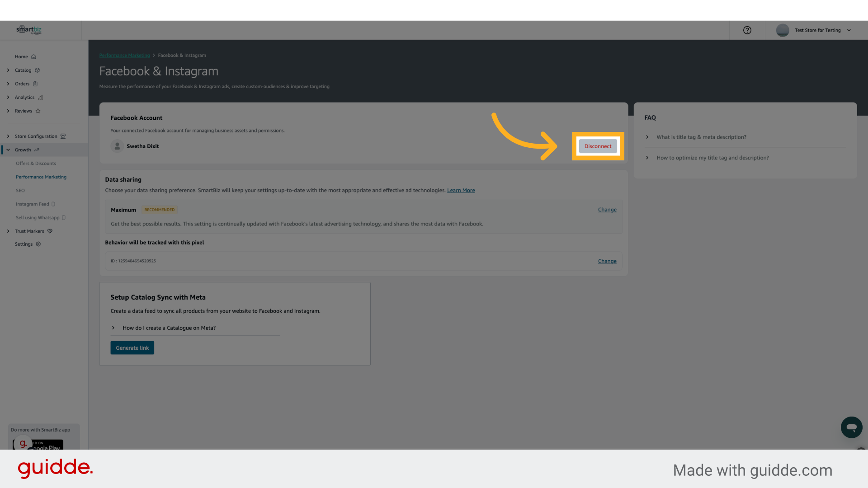Click the Growth trending arrow icon
868x488 pixels.
[37, 150]
